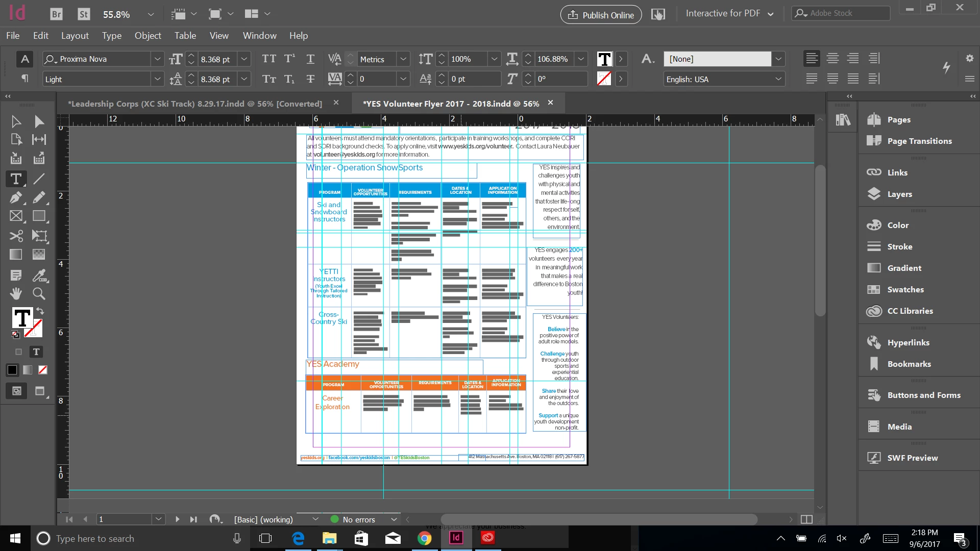Switch to Leadership Corps document tab
Screen dimensions: 980x551
[195, 104]
